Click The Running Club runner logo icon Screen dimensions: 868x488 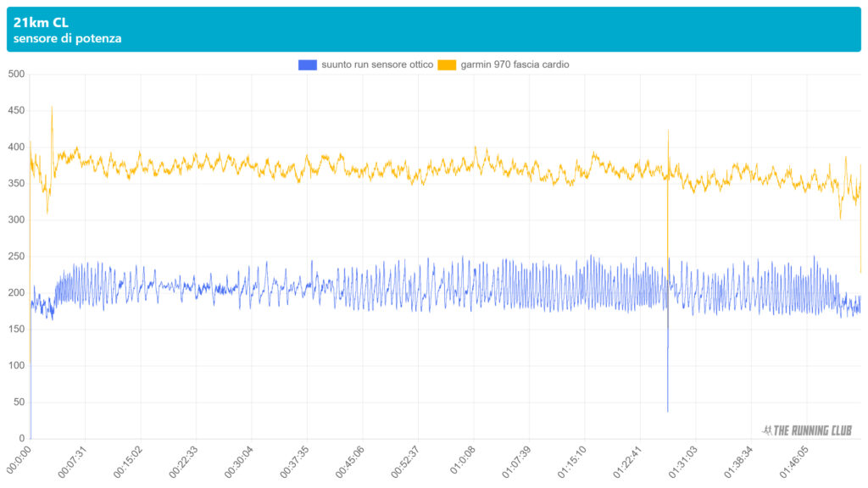767,430
